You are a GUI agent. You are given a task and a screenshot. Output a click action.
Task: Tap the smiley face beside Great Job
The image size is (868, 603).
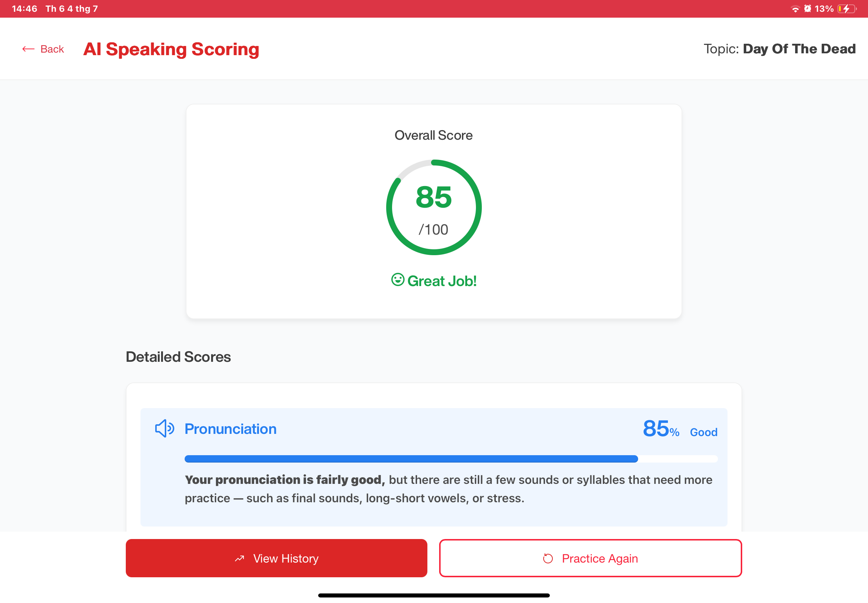pyautogui.click(x=397, y=280)
